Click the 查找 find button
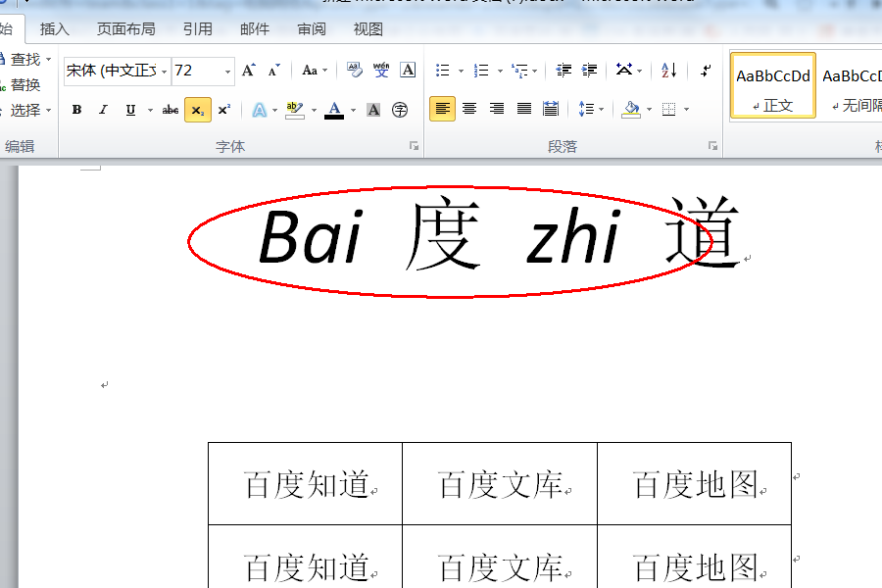This screenshot has width=882, height=588. point(25,59)
